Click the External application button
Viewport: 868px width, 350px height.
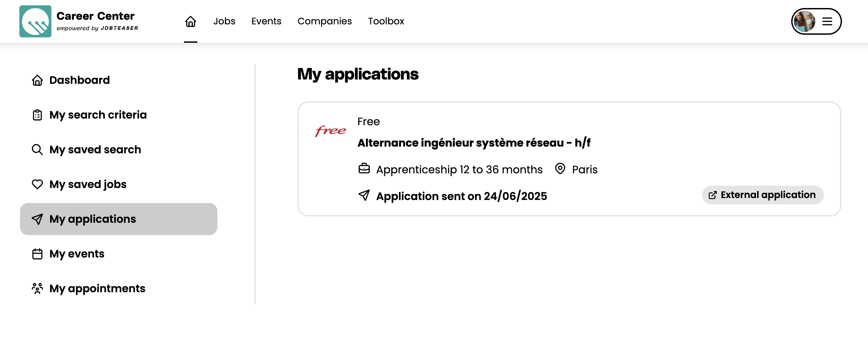(763, 195)
